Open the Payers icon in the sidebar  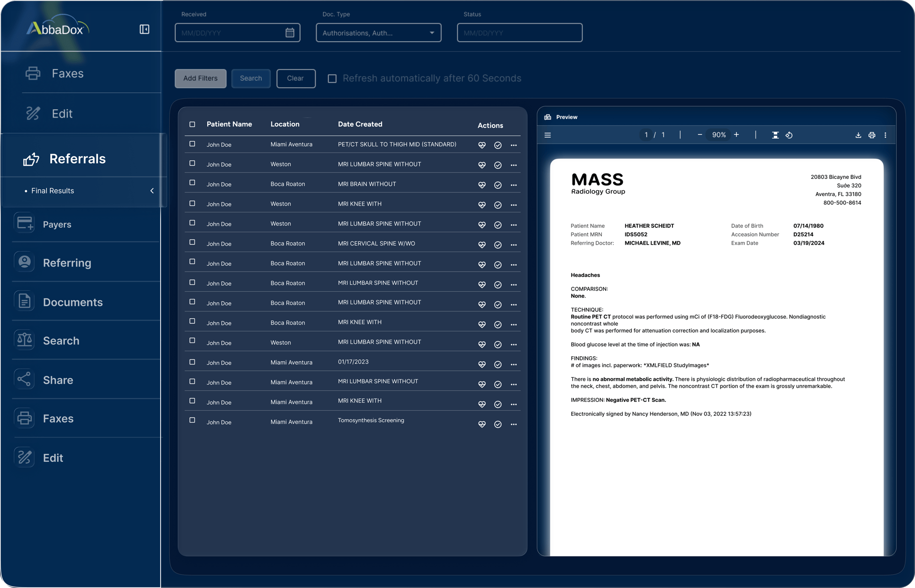[24, 224]
